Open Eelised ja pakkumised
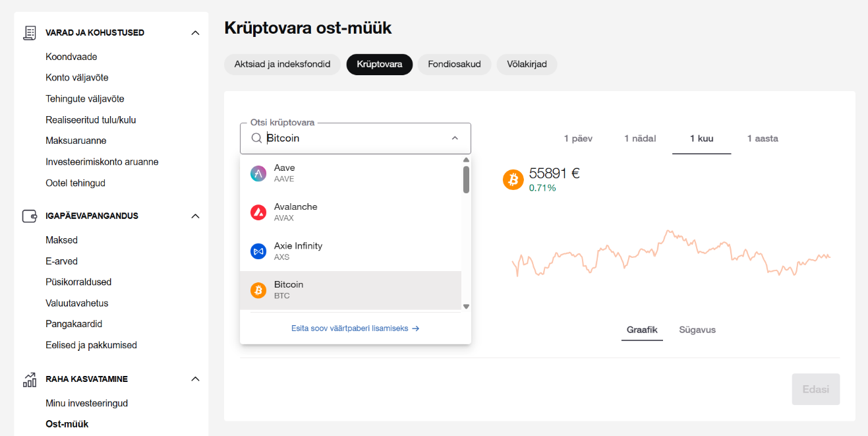 [x=91, y=346]
